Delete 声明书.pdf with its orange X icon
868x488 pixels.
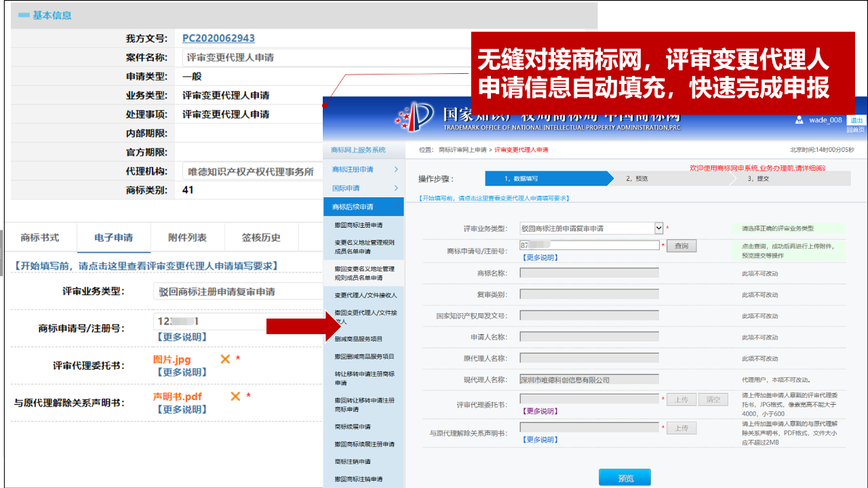pos(236,396)
